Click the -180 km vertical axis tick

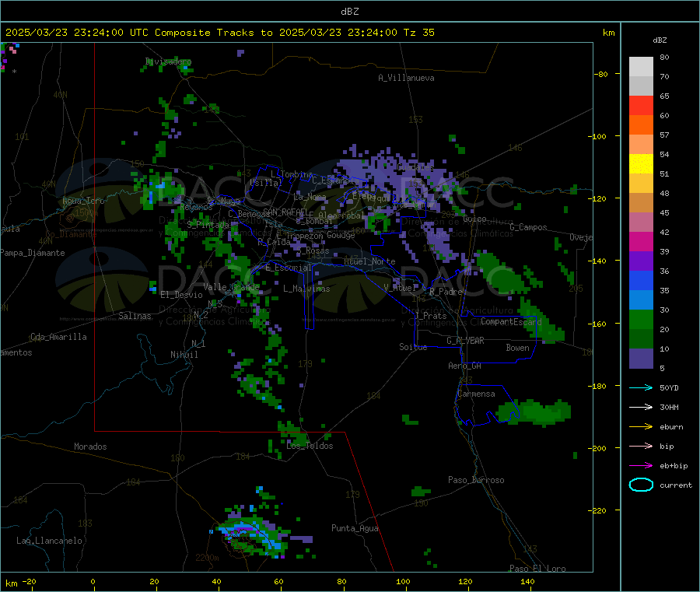(x=598, y=386)
